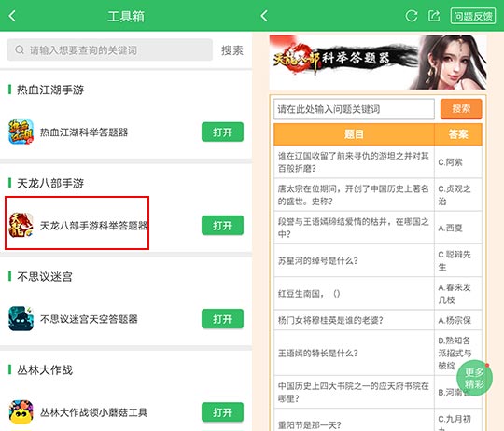Image resolution: width=504 pixels, height=431 pixels.
Task: Go back from the 工具箱 screen
Action: click(12, 16)
